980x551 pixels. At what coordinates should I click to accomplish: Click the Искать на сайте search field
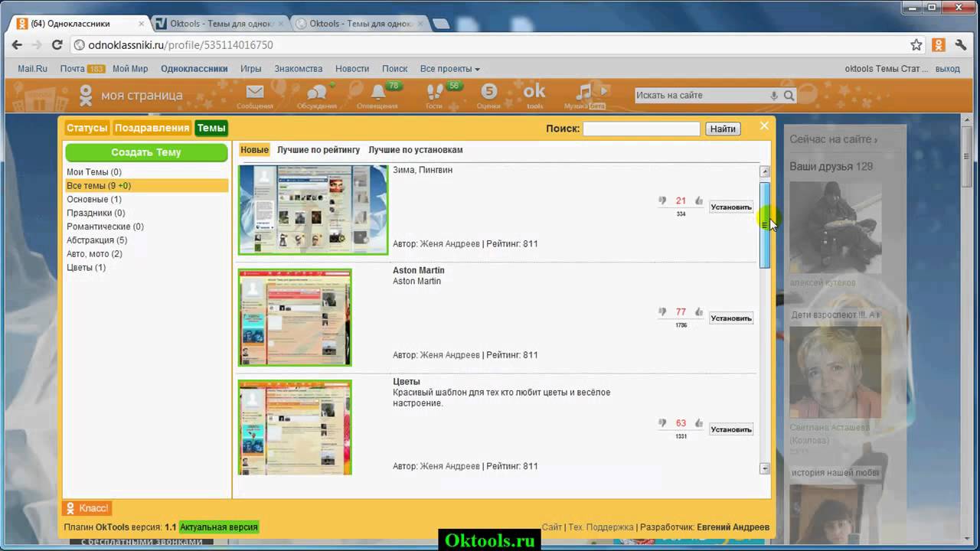pos(701,96)
